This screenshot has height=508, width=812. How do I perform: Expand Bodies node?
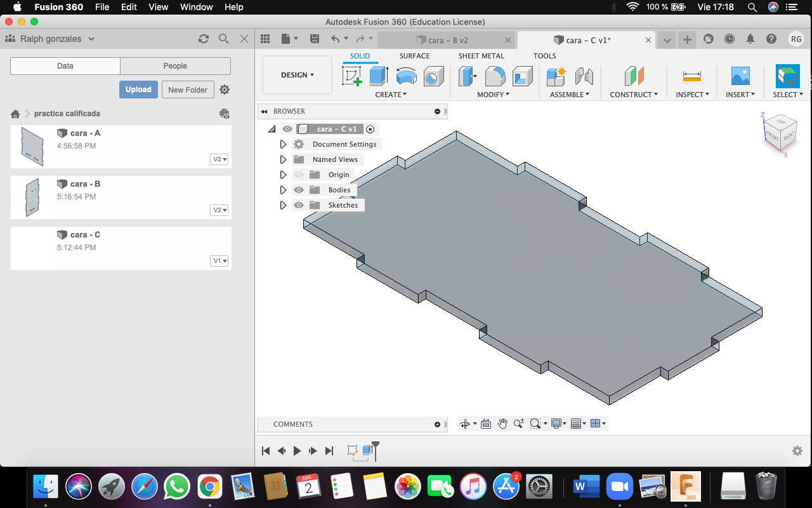(284, 190)
